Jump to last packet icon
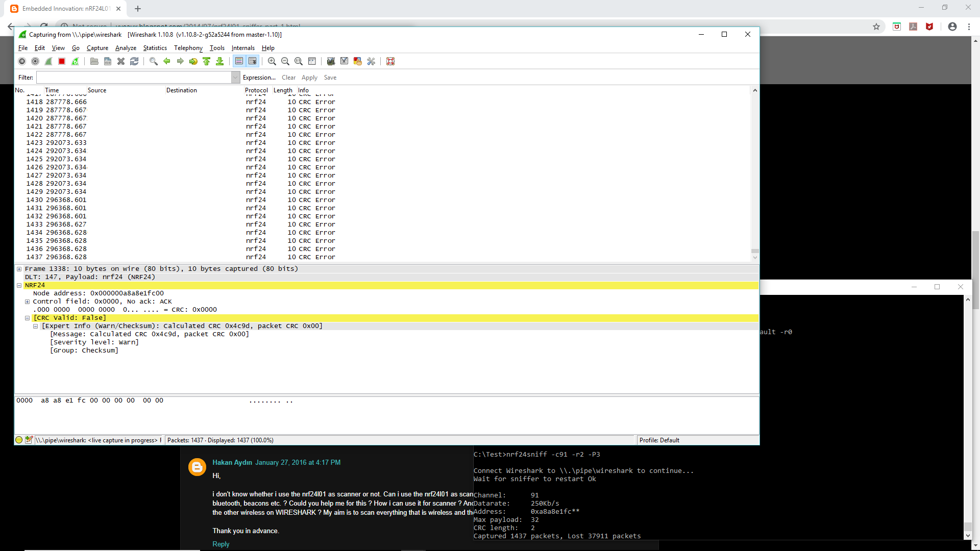Viewport: 980px width, 551px height. tap(220, 61)
